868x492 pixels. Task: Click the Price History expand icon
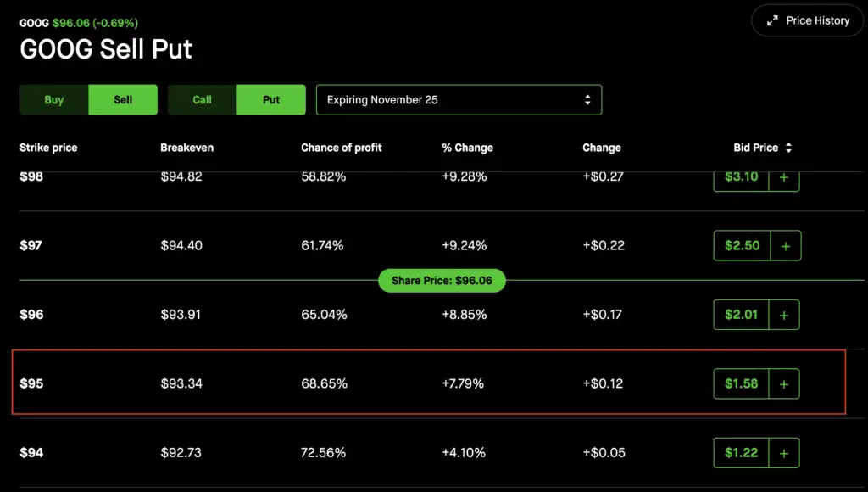[x=772, y=20]
